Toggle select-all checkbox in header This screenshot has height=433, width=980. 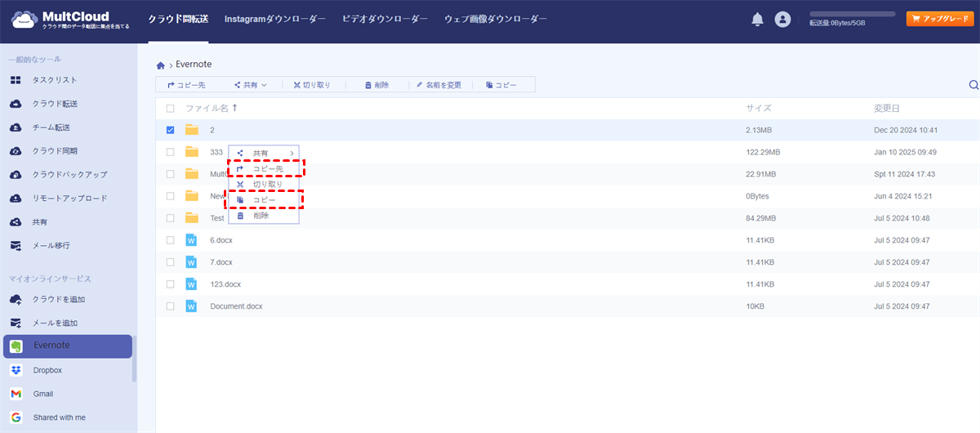tap(170, 108)
